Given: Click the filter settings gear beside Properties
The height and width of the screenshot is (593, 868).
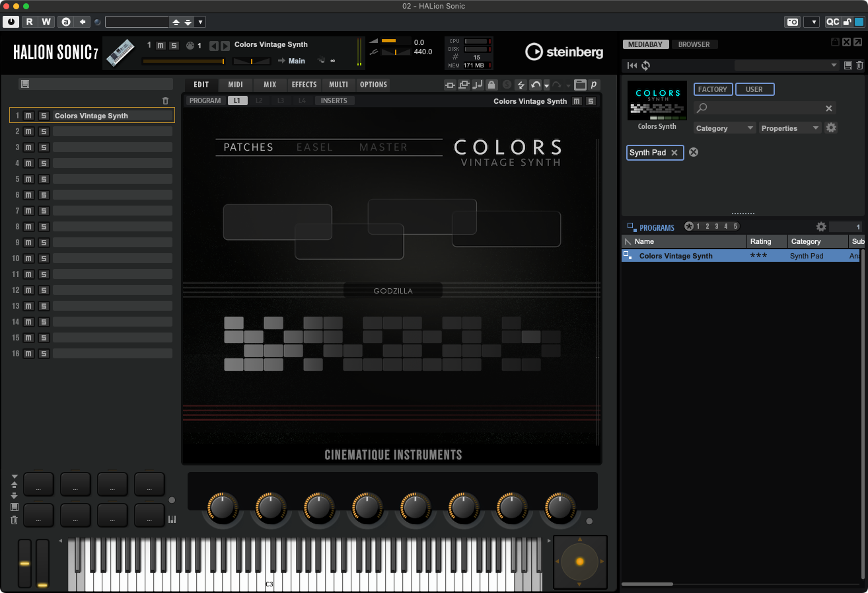Looking at the screenshot, I should tap(831, 128).
